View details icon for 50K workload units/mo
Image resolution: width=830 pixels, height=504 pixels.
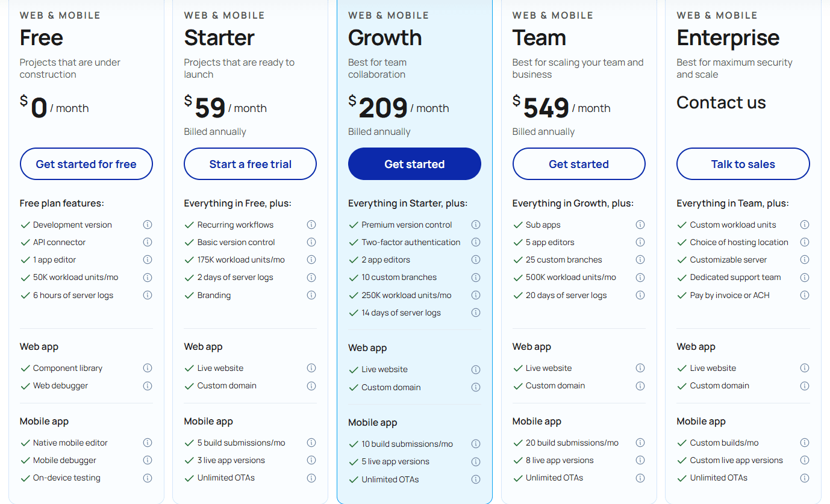pos(148,278)
